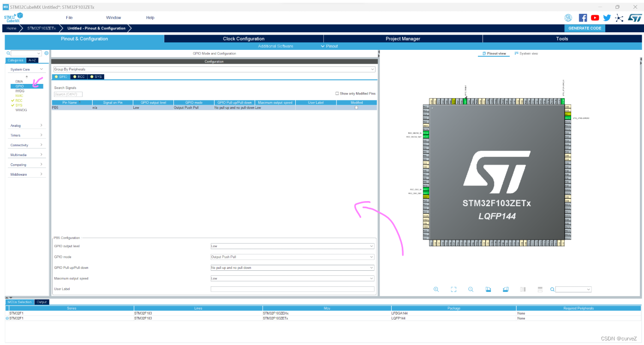The image size is (644, 345).
Task: Click the User Label input field
Action: click(292, 289)
